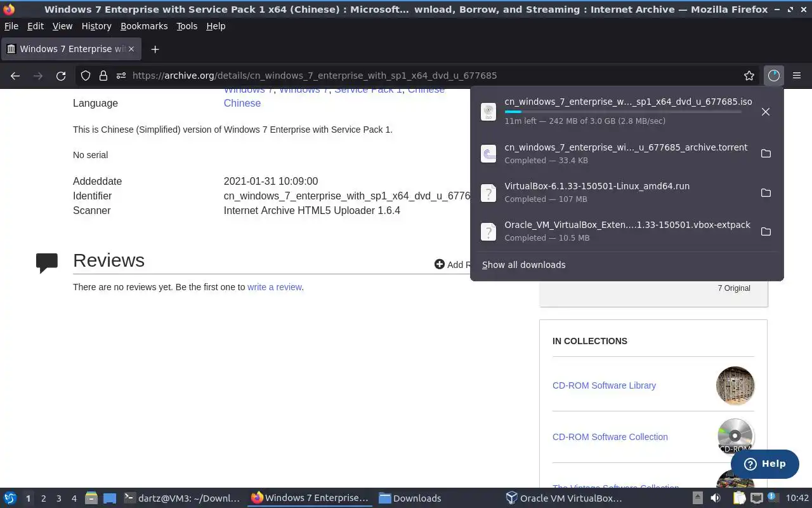Close the Windows 7 Enterprise tab
Screen dimensions: 812x508
point(132,49)
